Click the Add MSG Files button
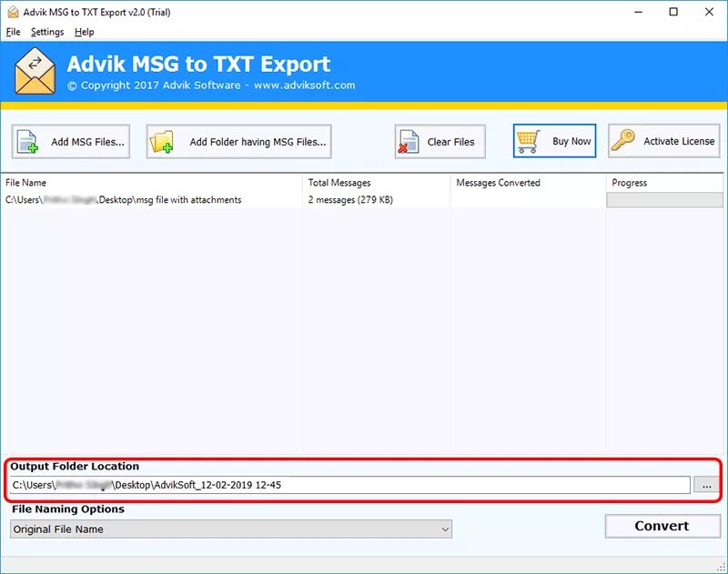Screen dimensions: 728x574 point(71,142)
